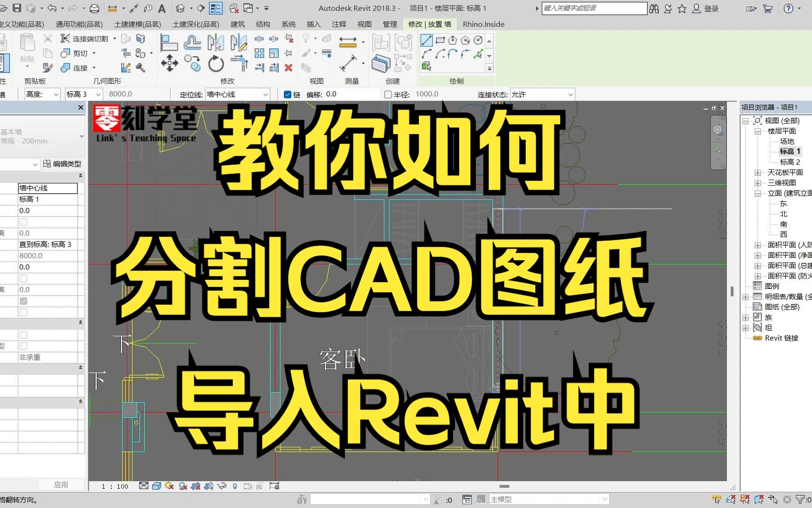Open the Thin Lines view icon
812x508 pixels.
216,9
